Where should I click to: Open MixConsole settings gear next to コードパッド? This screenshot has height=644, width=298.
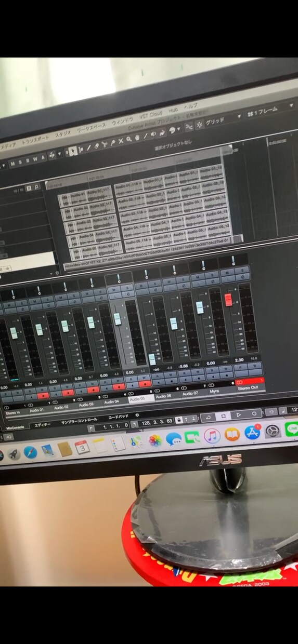tap(137, 415)
